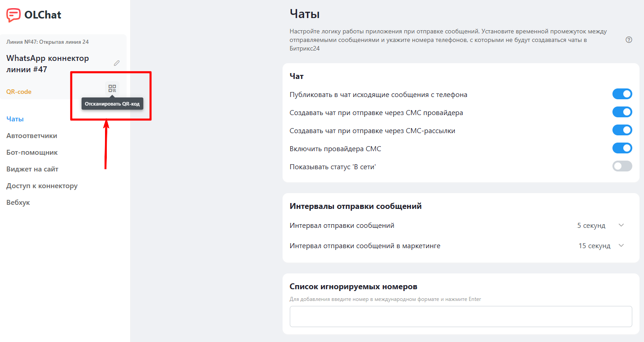This screenshot has width=644, height=342.
Task: Click the pencil icon to rename connector
Action: coord(117,63)
